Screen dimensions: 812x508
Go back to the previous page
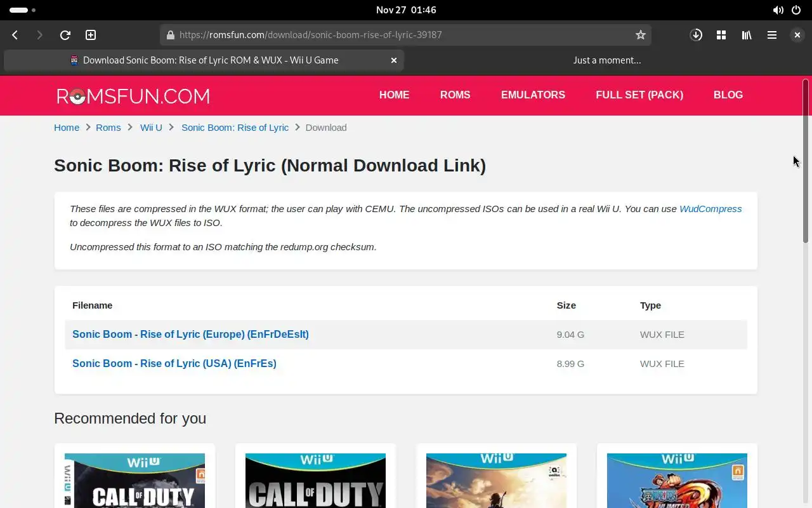point(15,35)
